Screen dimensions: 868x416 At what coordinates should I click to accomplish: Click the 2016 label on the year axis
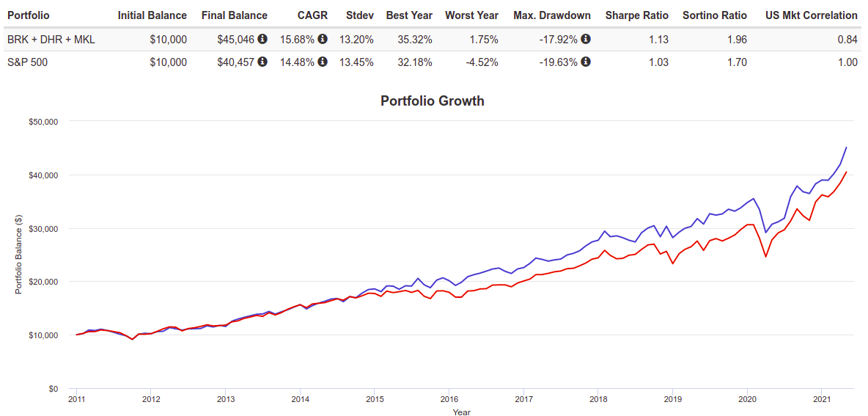coord(449,400)
